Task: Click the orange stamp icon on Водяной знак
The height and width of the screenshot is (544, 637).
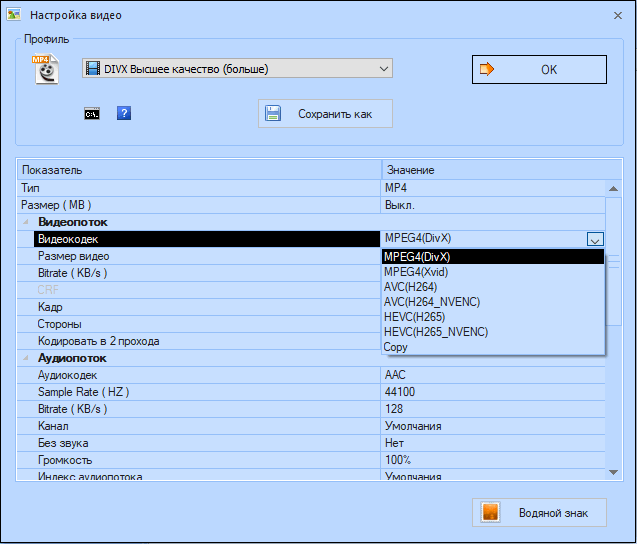Action: (490, 512)
